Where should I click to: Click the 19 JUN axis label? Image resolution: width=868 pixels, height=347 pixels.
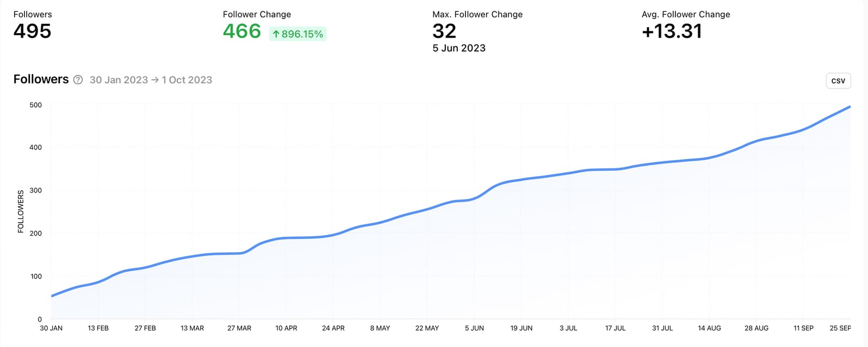pos(521,328)
